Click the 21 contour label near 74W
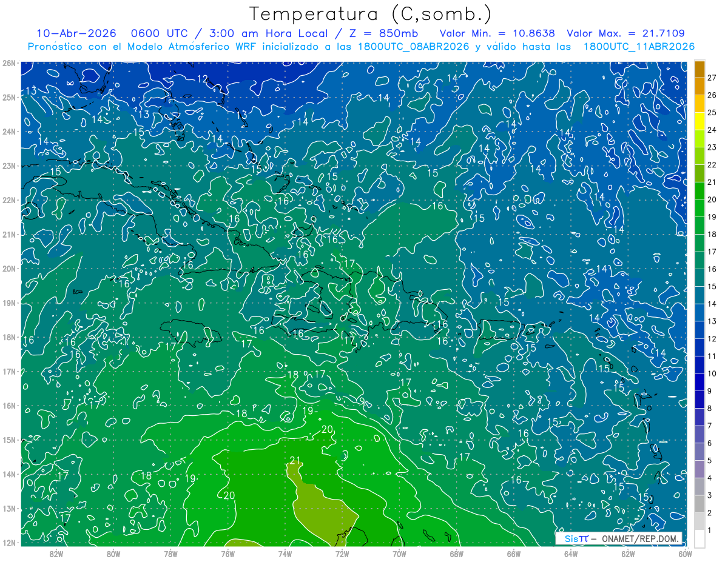The image size is (728, 562). coord(296,460)
